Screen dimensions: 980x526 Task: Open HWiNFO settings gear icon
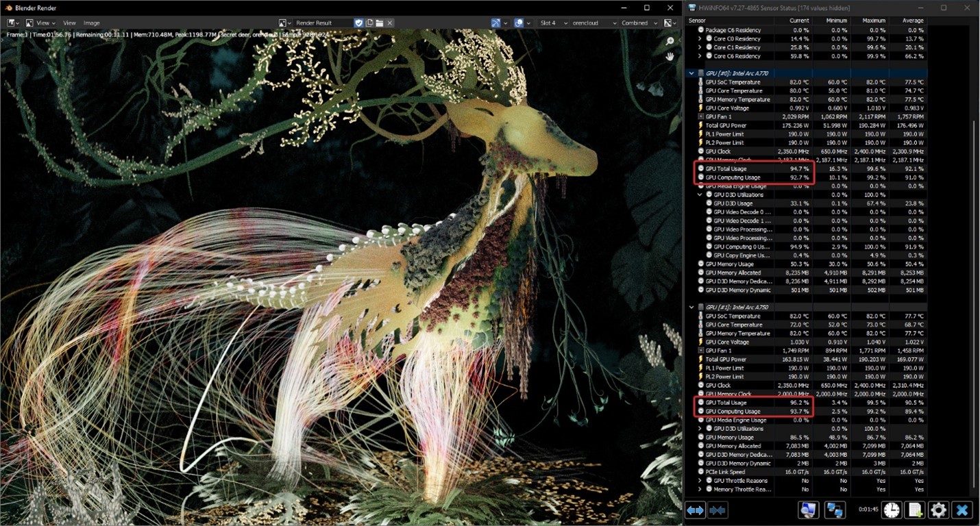pos(938,510)
